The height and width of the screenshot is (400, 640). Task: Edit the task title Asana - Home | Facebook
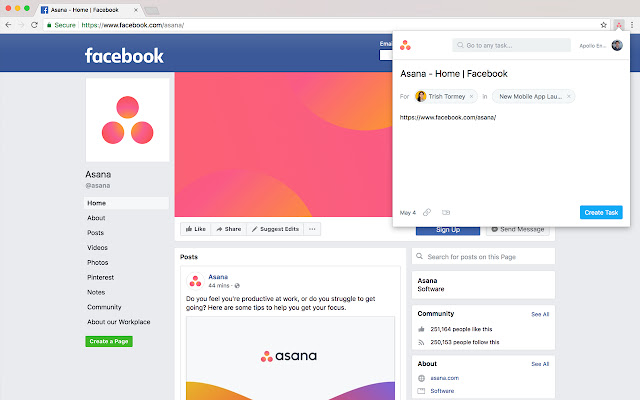tap(453, 74)
